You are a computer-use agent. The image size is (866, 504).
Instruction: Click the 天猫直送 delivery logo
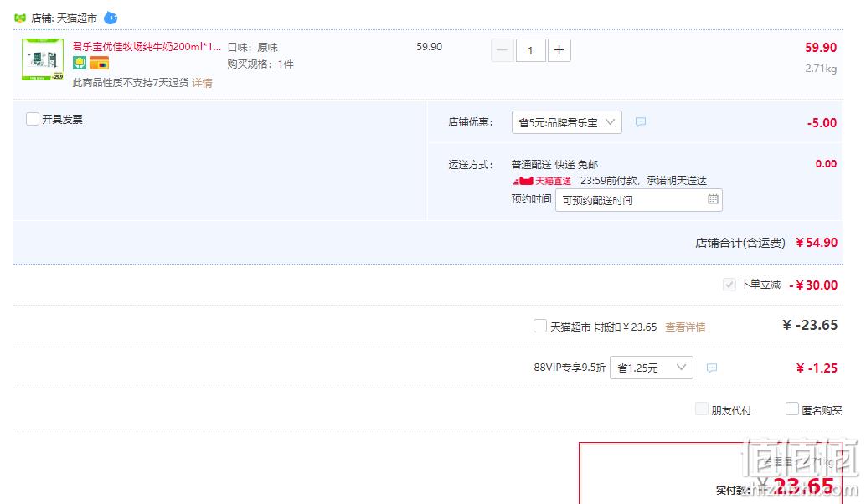pos(542,181)
